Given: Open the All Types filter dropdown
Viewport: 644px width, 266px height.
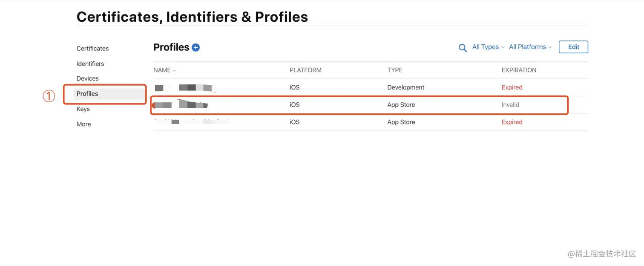Looking at the screenshot, I should (488, 47).
